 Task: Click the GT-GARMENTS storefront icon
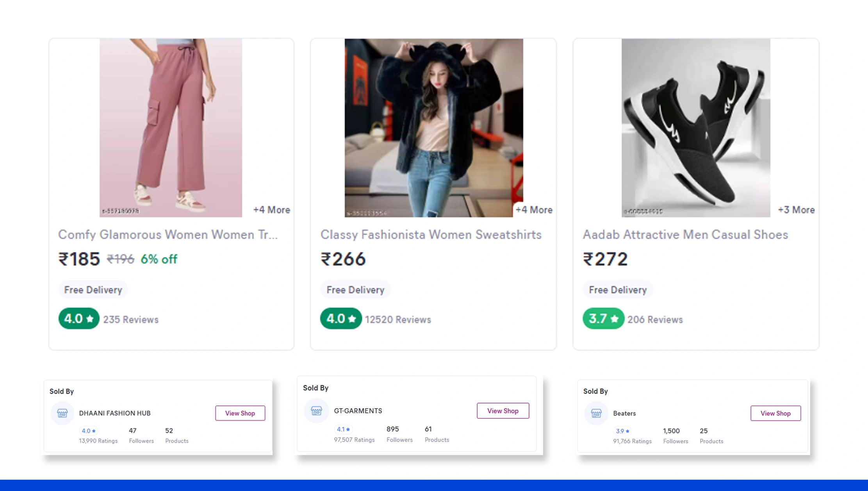pyautogui.click(x=316, y=411)
